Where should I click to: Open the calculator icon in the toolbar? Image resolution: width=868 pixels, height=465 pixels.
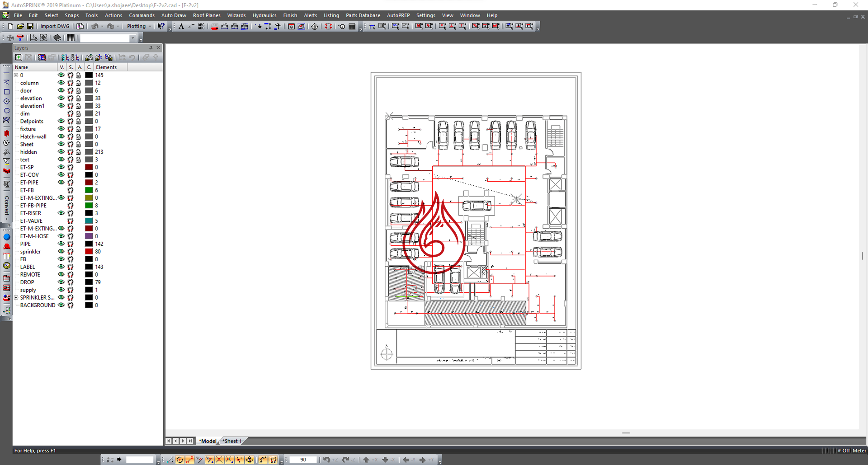(x=352, y=26)
